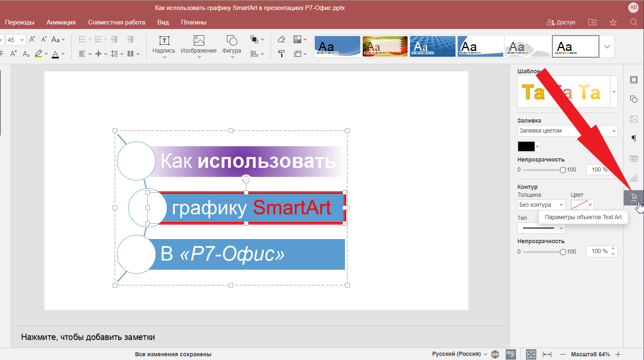Select the orange stamp theme thumbnail
The image size is (644, 360).
coord(385,46)
